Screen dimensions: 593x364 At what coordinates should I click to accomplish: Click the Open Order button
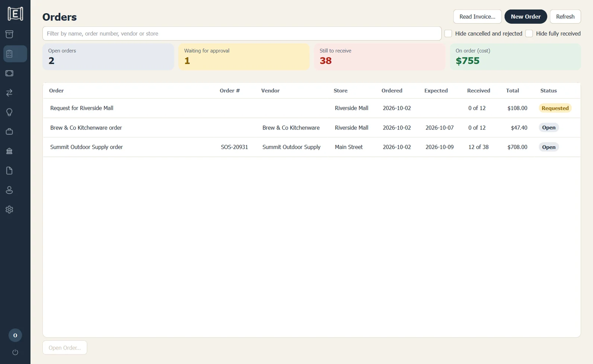point(65,348)
